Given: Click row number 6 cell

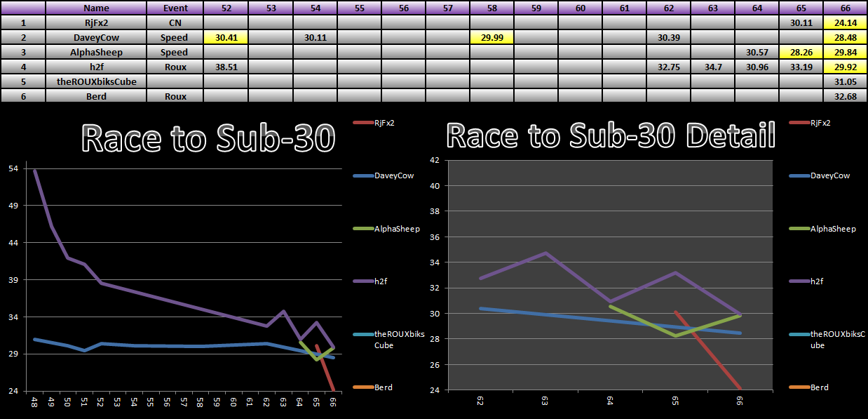Looking at the screenshot, I should pos(23,96).
